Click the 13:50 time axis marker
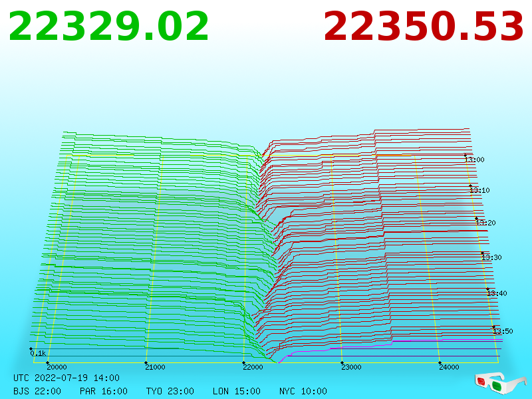Image resolution: width=532 pixels, height=399 pixels. (x=503, y=331)
